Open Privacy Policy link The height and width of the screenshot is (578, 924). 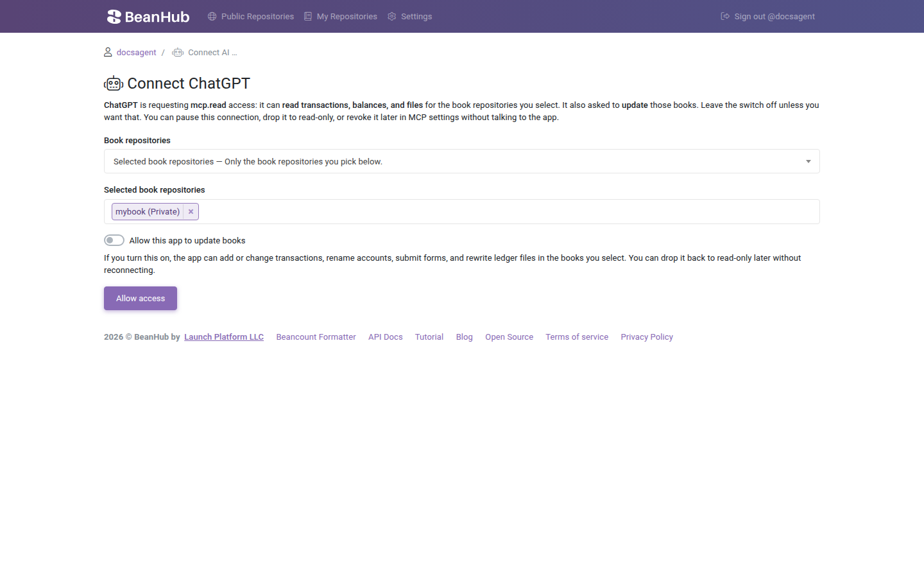647,337
